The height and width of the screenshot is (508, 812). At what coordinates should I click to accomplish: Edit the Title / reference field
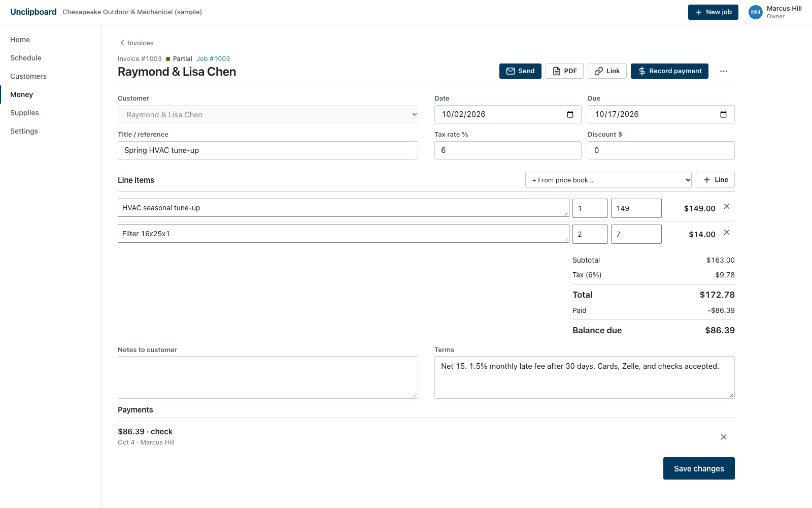[x=268, y=150]
